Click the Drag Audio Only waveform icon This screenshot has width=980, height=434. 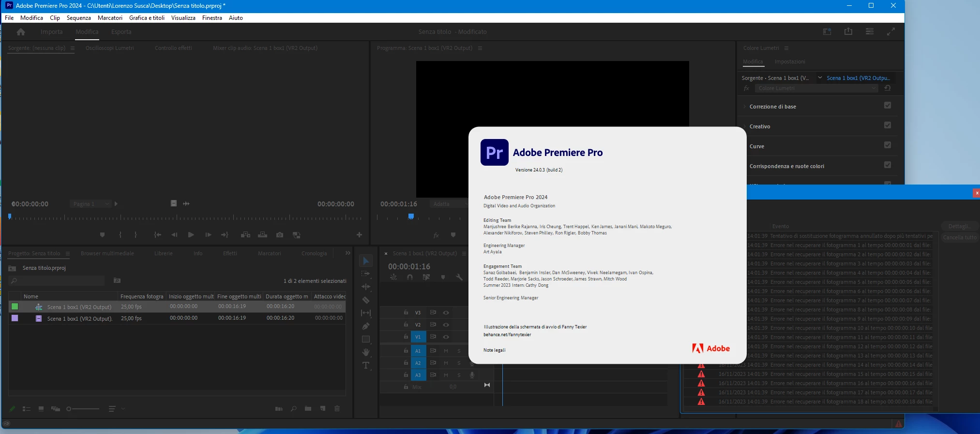click(186, 203)
